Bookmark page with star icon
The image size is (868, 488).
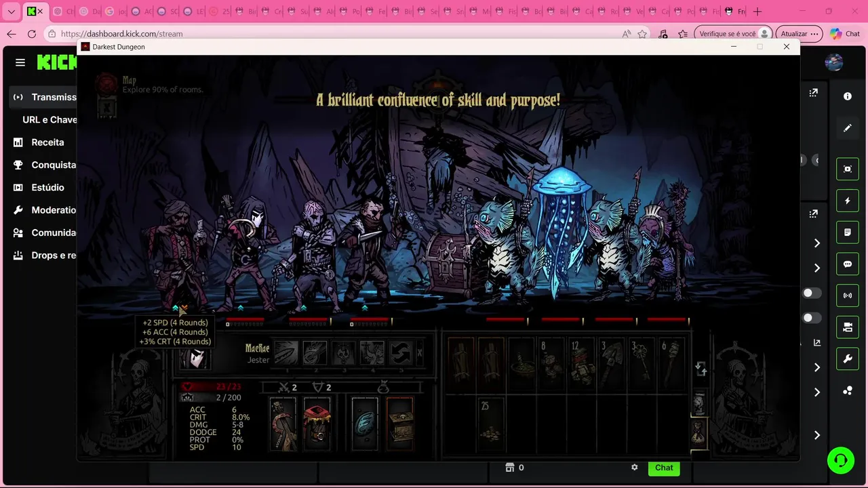tap(642, 34)
